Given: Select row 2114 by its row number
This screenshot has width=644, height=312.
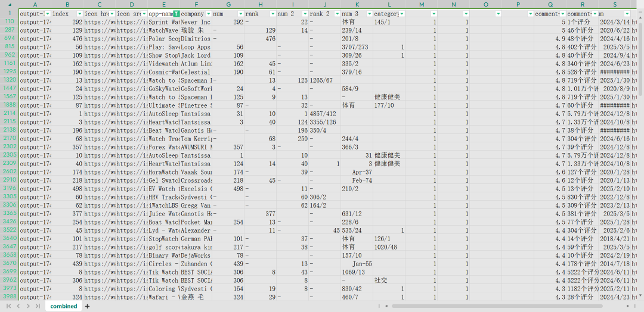Looking at the screenshot, I should click(x=10, y=113).
